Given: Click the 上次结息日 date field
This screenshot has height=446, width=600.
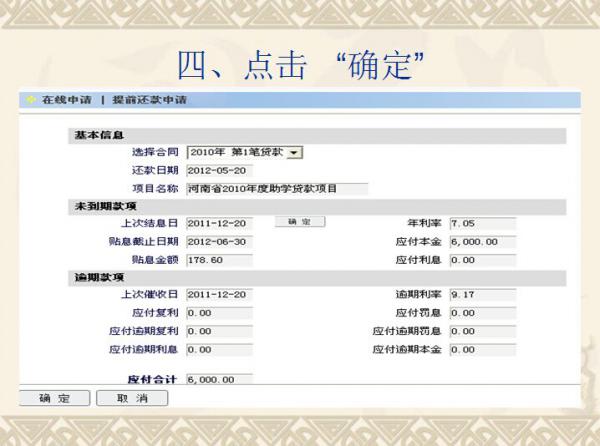Looking at the screenshot, I should (218, 223).
